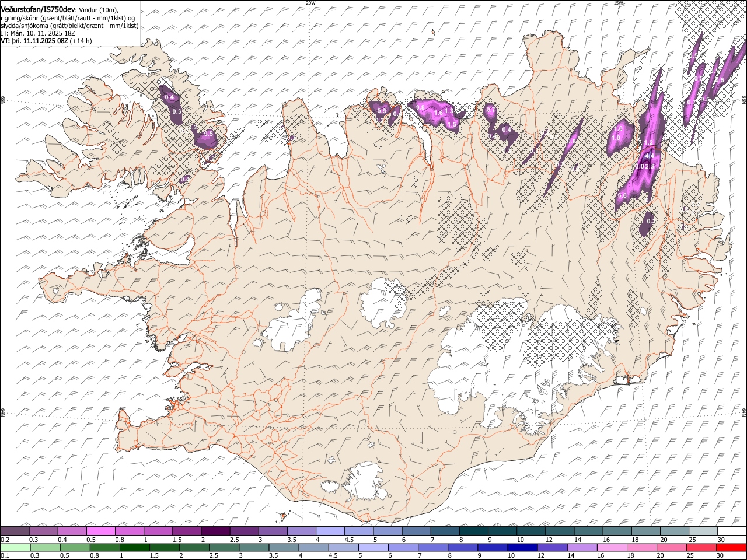Click the 1.3 snowfall value on the map
Image resolution: width=747 pixels, height=560 pixels.
449,110
